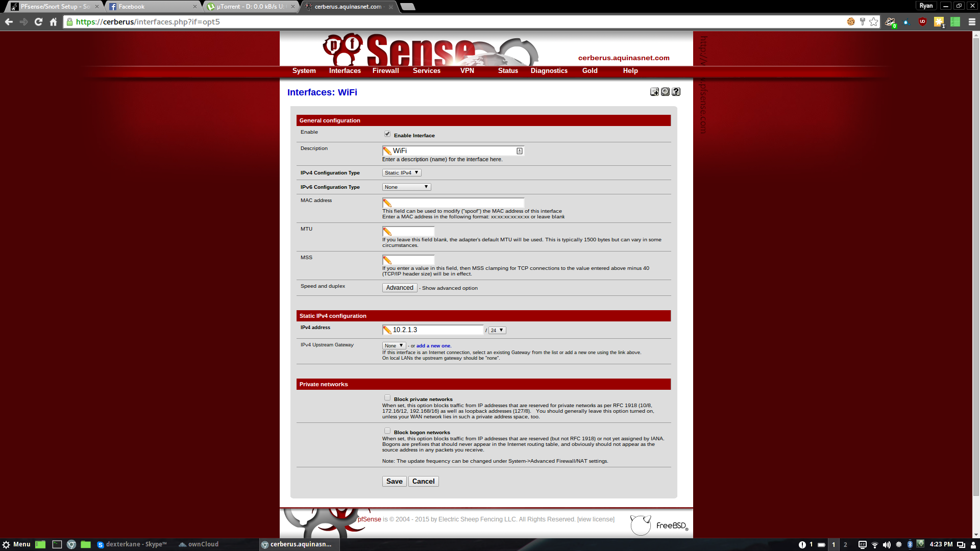
Task: Open the IPv4 Upstream Gateway dropdown
Action: coord(394,346)
